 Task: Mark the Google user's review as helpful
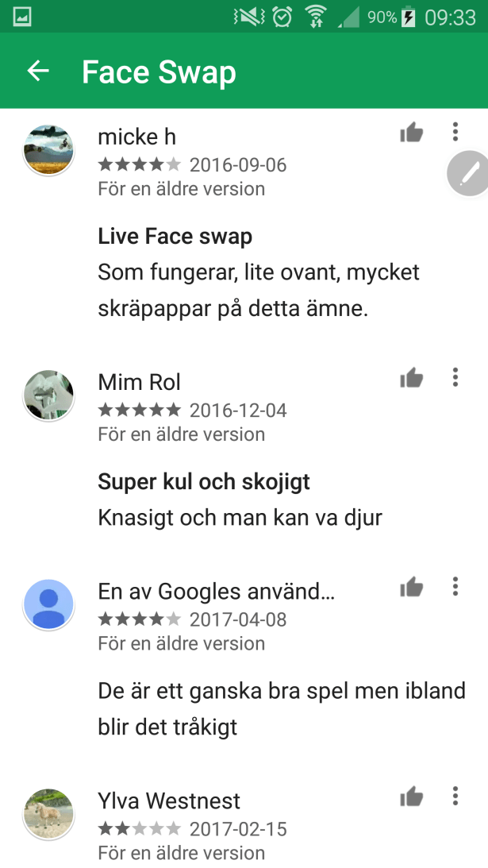tap(412, 588)
